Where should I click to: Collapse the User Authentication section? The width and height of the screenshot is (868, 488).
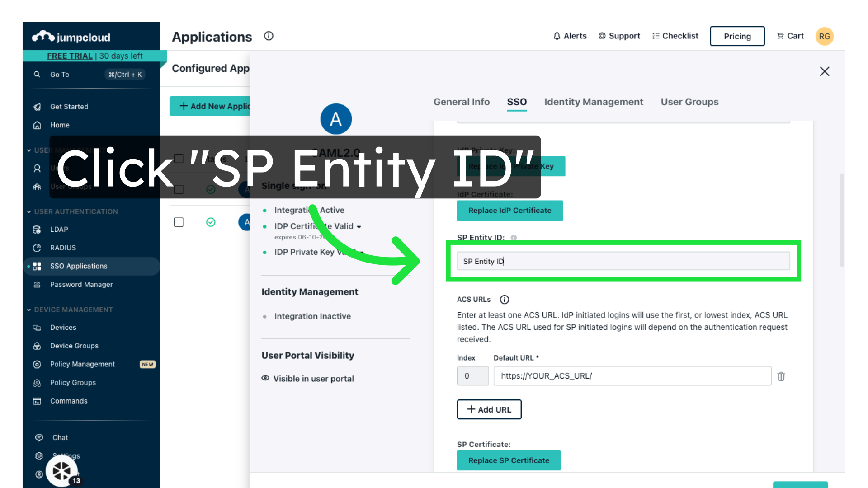coord(29,212)
